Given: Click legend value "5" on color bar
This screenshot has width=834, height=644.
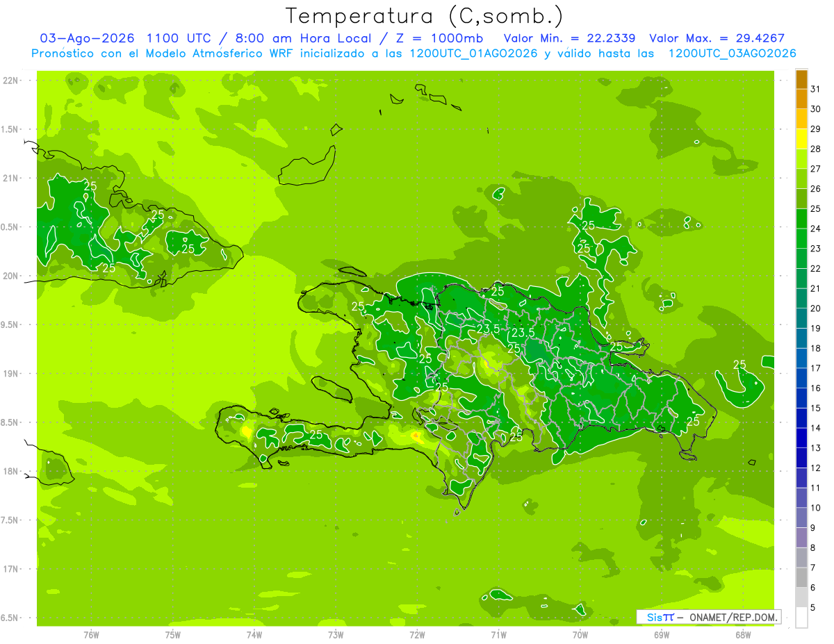Looking at the screenshot, I should pyautogui.click(x=813, y=608).
